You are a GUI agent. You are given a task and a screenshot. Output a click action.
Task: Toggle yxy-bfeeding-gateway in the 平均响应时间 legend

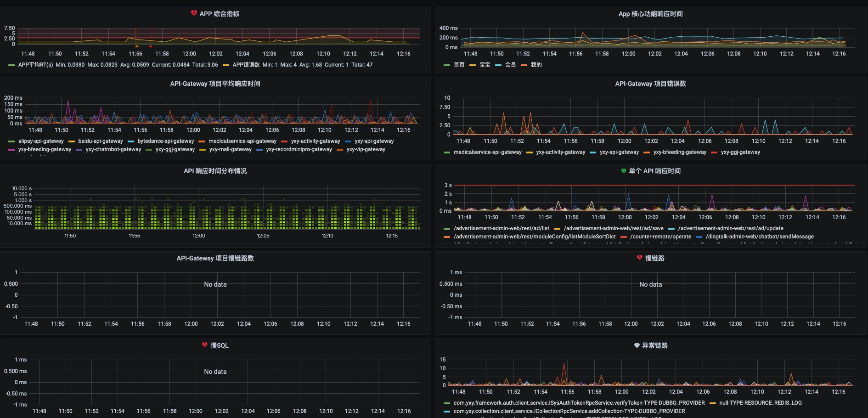click(x=45, y=149)
